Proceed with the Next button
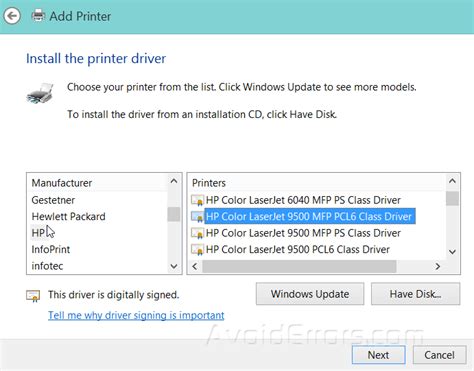The height and width of the screenshot is (371, 474). click(378, 355)
